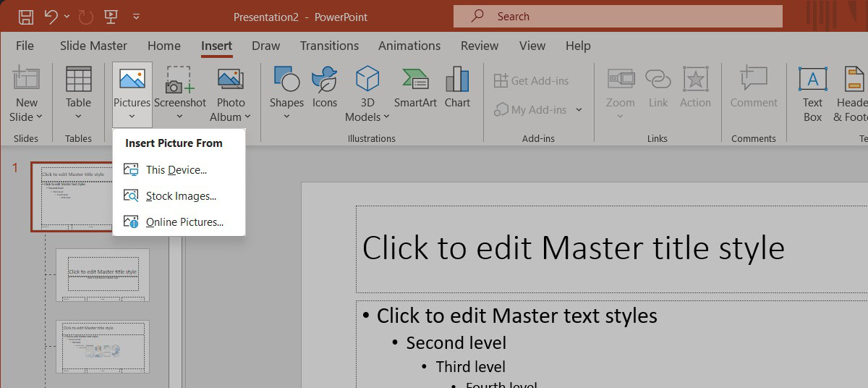Expand the Screenshot dropdown
The image size is (868, 388).
180,116
